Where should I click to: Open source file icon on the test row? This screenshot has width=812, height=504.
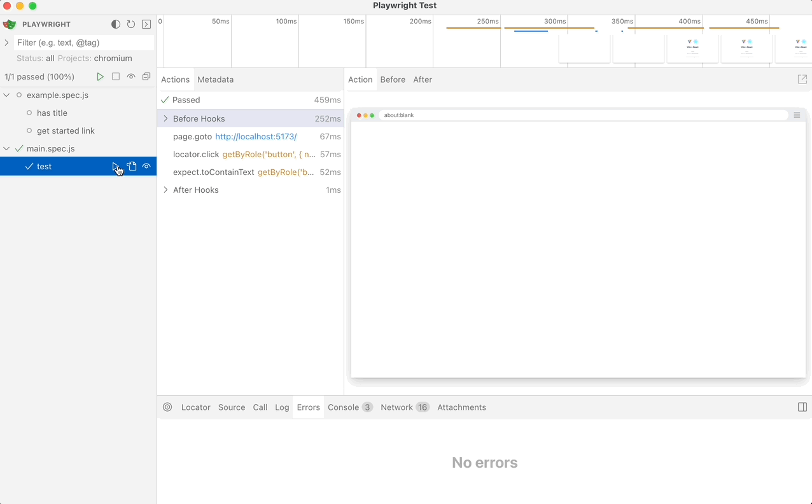tap(131, 166)
